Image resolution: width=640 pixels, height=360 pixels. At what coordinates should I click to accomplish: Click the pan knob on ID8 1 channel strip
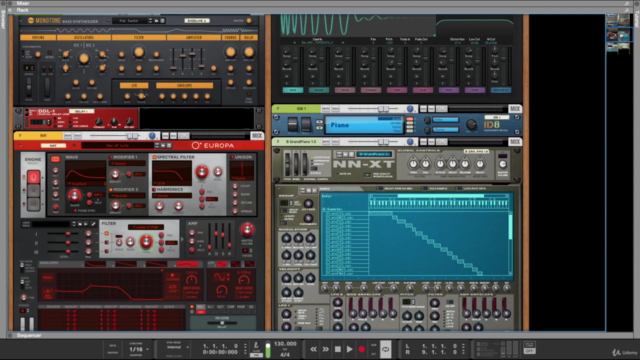point(410,109)
